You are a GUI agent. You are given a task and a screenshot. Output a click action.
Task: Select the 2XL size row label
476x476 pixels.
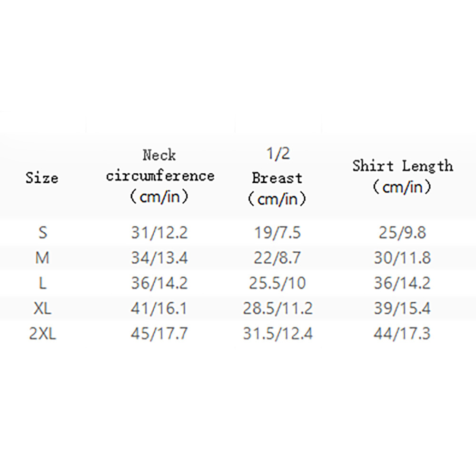point(42,334)
